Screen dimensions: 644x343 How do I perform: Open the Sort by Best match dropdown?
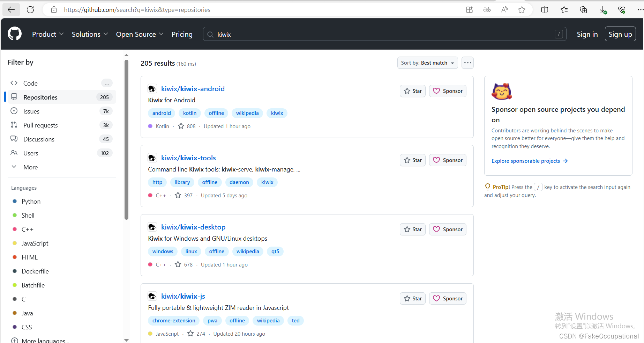coord(427,63)
